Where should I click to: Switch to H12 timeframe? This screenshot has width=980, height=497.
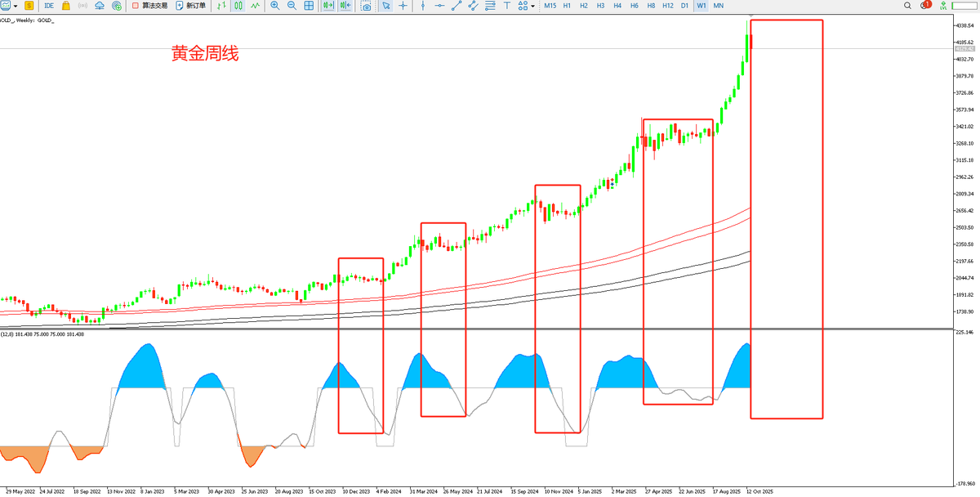[x=668, y=6]
